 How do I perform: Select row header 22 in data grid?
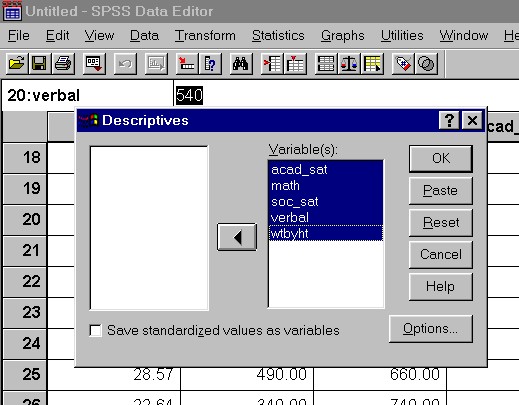pos(25,281)
